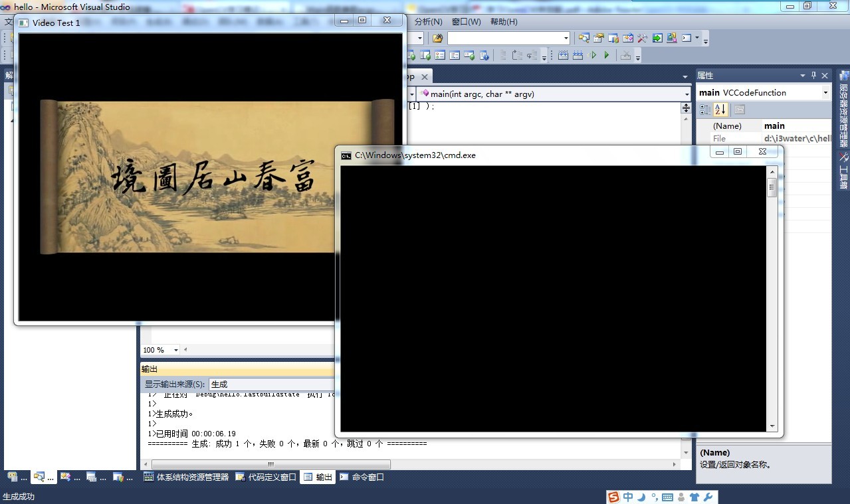Click the Find in Files folder icon
Image resolution: width=850 pixels, height=504 pixels.
[x=437, y=39]
